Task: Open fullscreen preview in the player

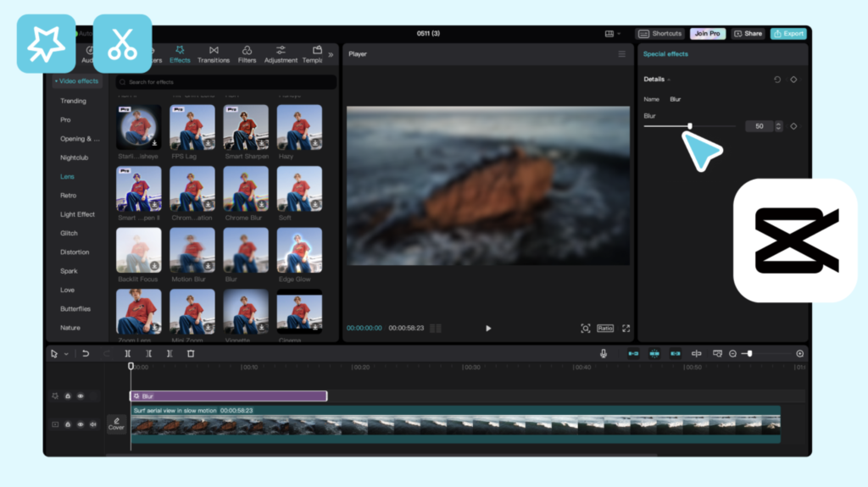Action: pyautogui.click(x=626, y=329)
